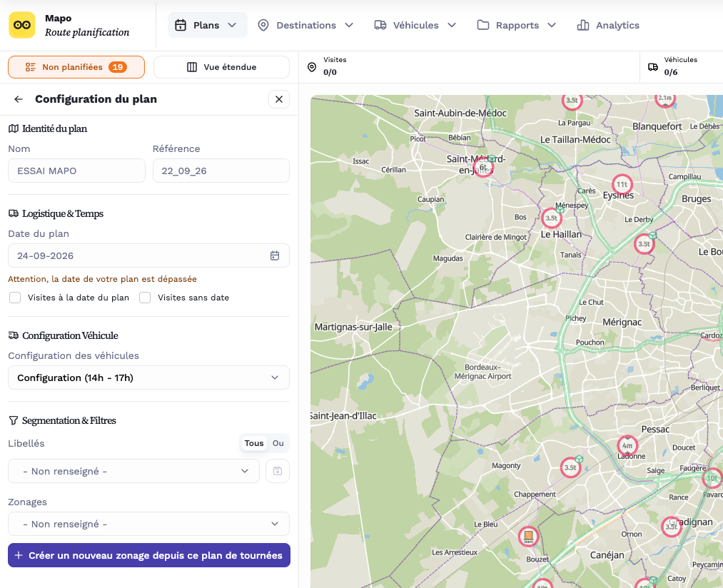Click the Référence input field
723x588 pixels.
221,171
